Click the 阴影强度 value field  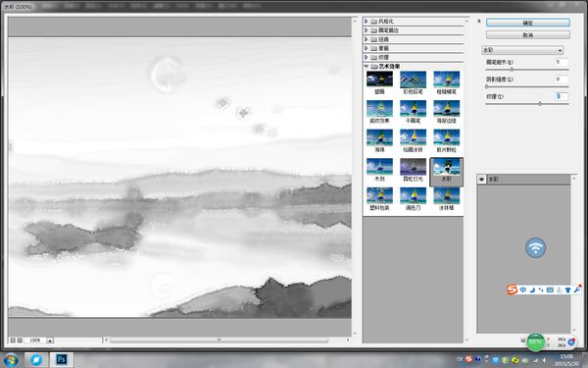coord(562,79)
